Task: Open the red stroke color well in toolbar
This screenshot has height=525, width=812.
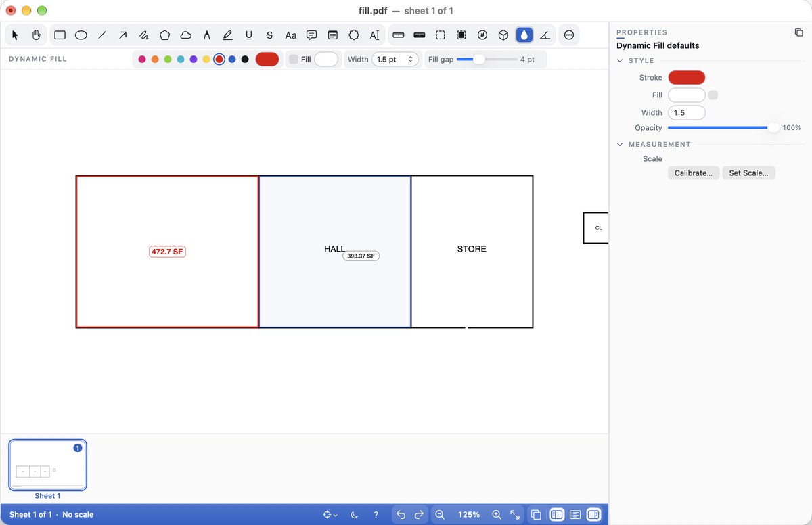Action: click(267, 60)
